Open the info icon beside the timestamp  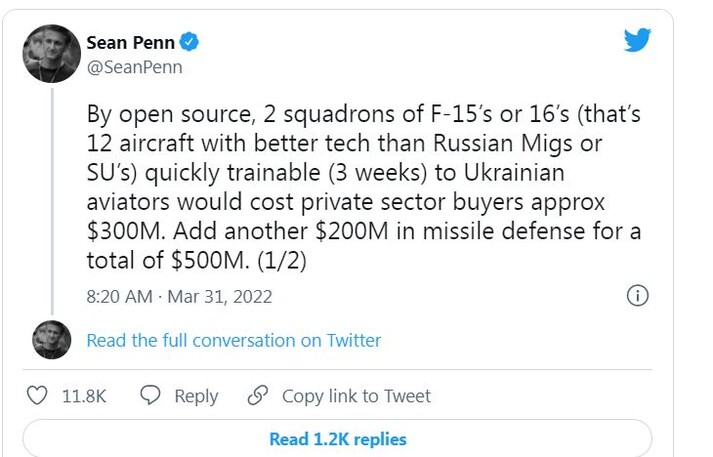[637, 296]
